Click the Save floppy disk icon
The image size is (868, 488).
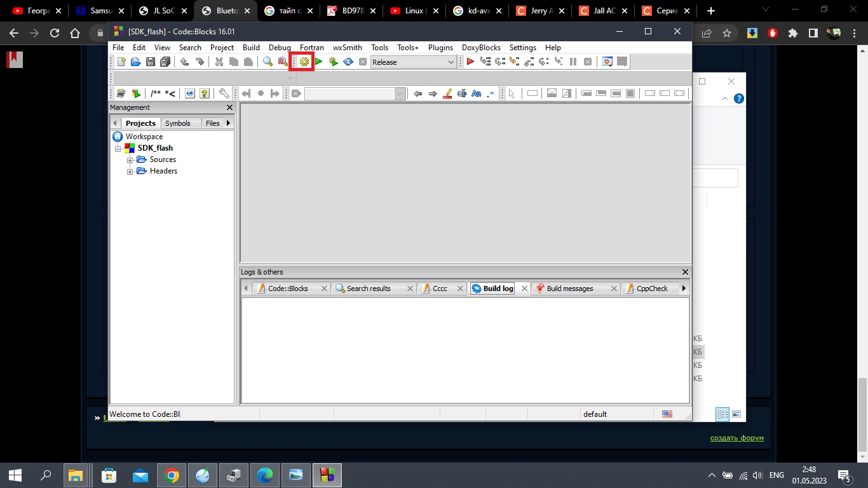151,62
